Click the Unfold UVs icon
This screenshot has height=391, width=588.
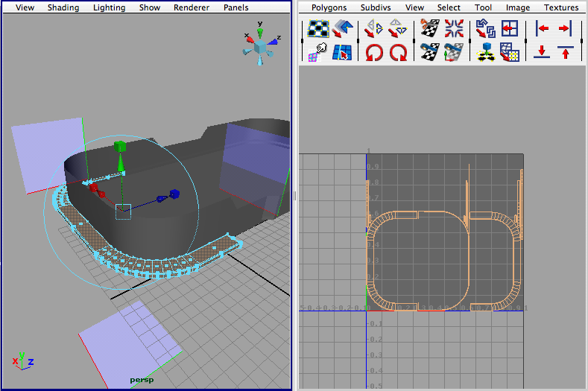click(486, 52)
